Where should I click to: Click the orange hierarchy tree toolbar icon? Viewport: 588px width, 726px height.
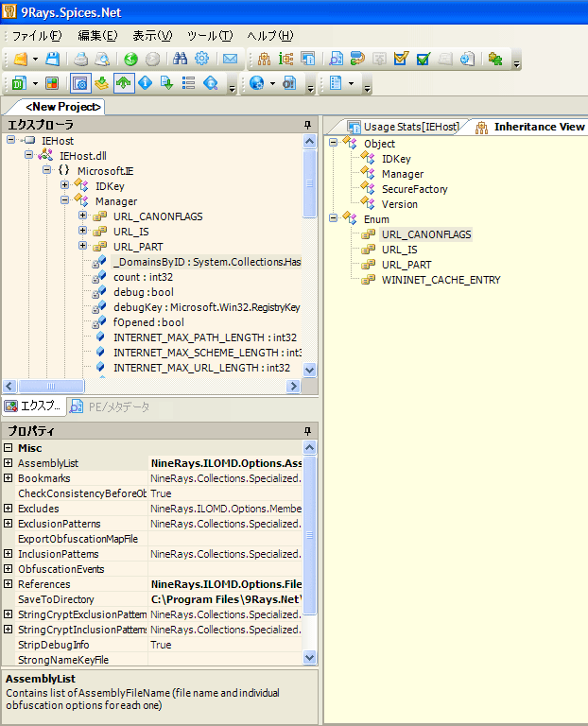coord(265,60)
